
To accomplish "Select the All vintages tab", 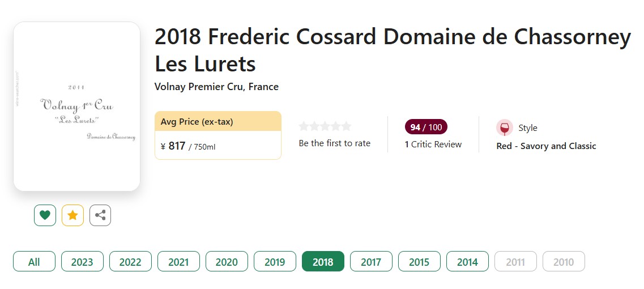I will pyautogui.click(x=34, y=262).
